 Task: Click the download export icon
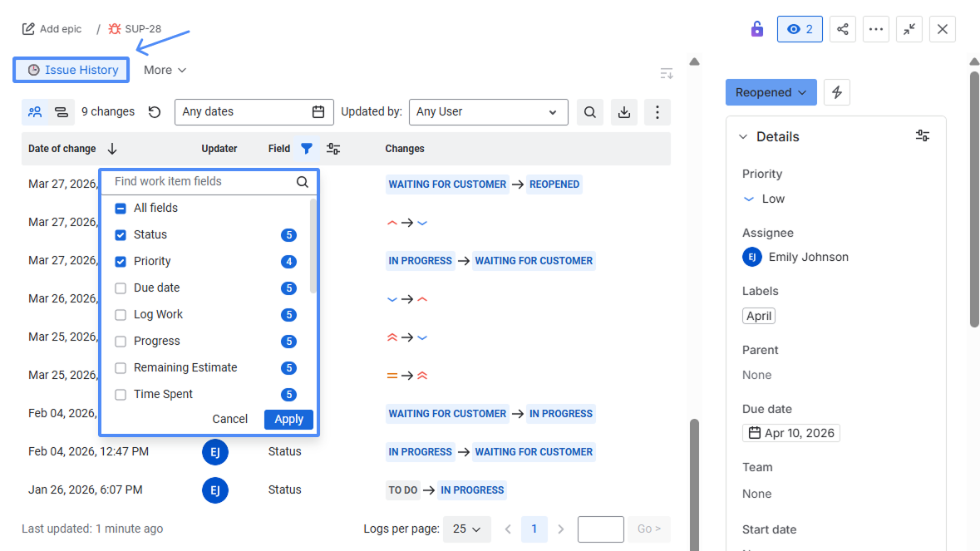[x=623, y=112]
